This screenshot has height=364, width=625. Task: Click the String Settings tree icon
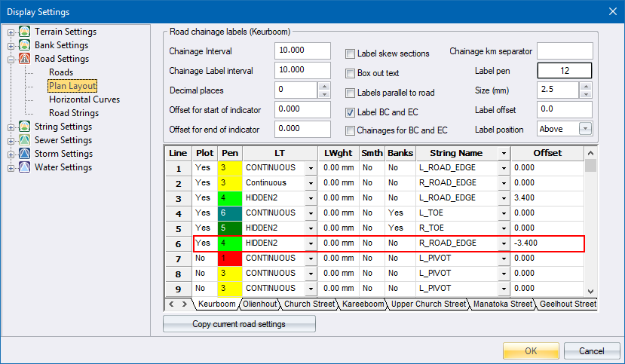tap(25, 127)
